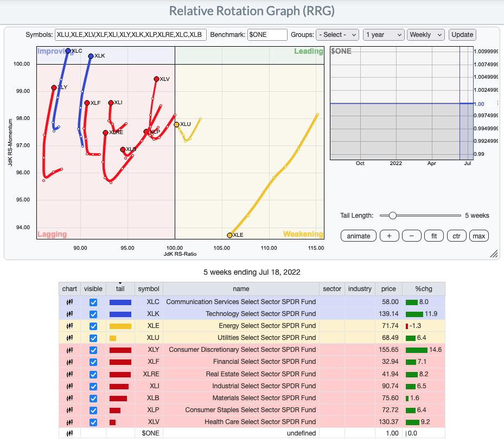Click XLV red tail swatch
The height and width of the screenshot is (442, 504).
pyautogui.click(x=112, y=422)
